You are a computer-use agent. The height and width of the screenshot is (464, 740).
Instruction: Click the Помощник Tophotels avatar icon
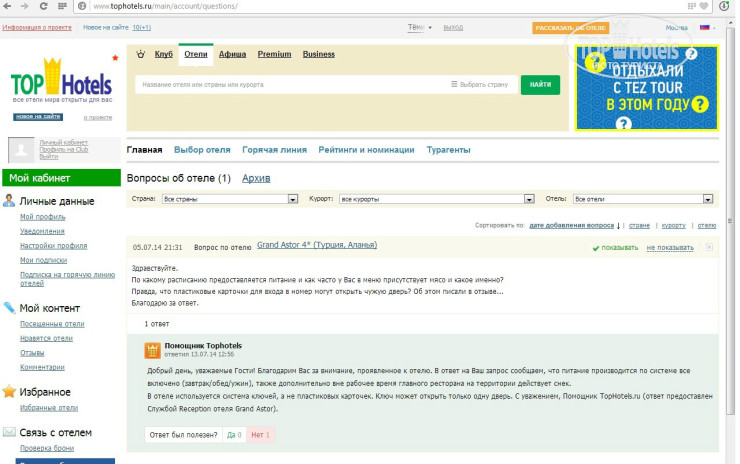click(152, 350)
